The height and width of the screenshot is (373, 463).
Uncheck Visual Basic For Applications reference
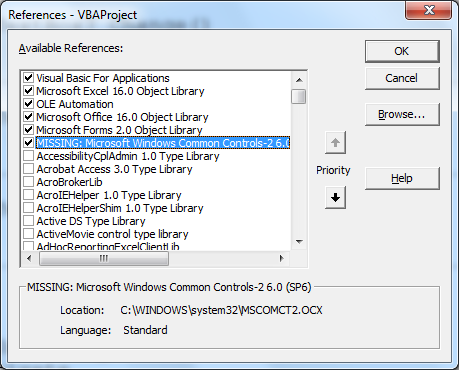click(x=29, y=78)
